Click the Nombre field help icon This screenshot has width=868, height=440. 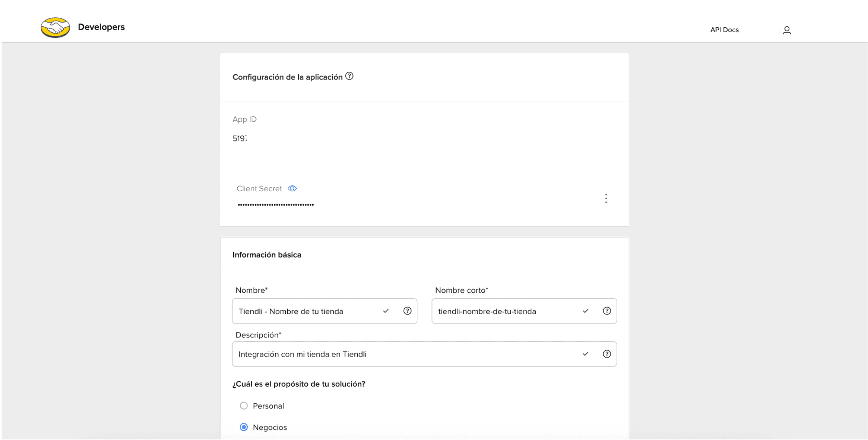coord(407,311)
